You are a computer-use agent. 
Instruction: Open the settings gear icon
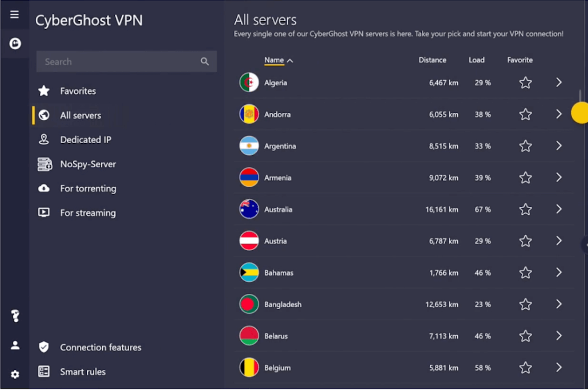[15, 374]
